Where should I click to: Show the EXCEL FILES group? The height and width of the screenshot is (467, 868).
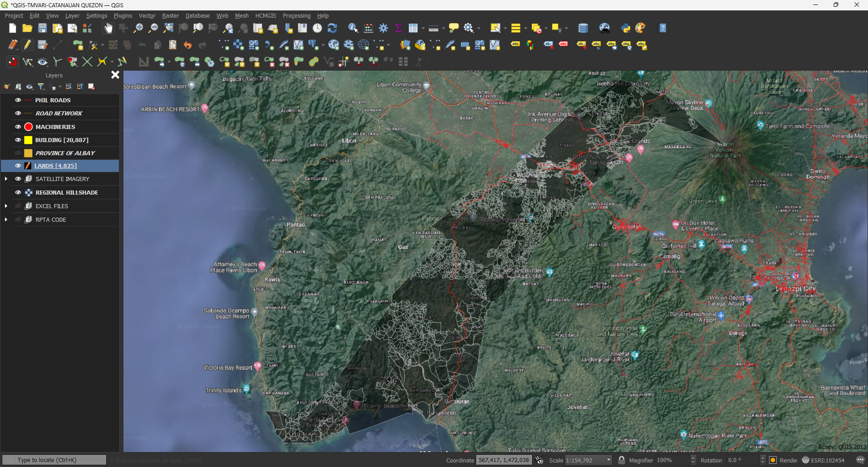tap(18, 206)
